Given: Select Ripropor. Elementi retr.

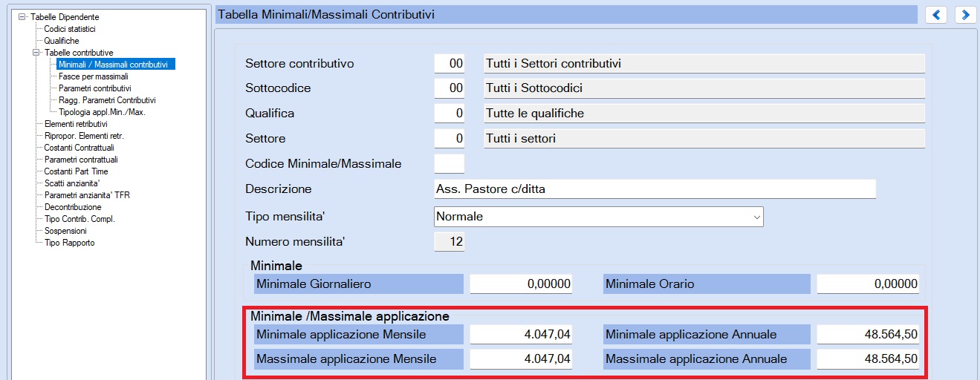Looking at the screenshot, I should (84, 136).
